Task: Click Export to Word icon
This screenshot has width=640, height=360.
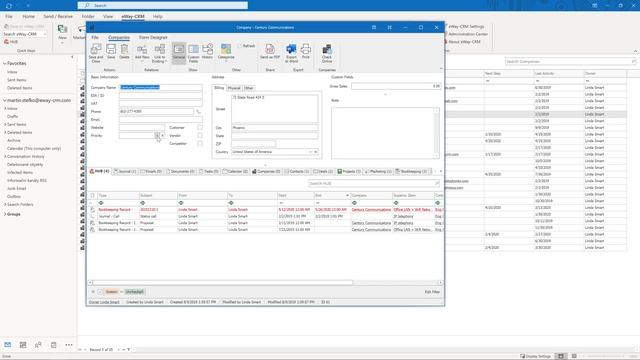Action: [291, 53]
